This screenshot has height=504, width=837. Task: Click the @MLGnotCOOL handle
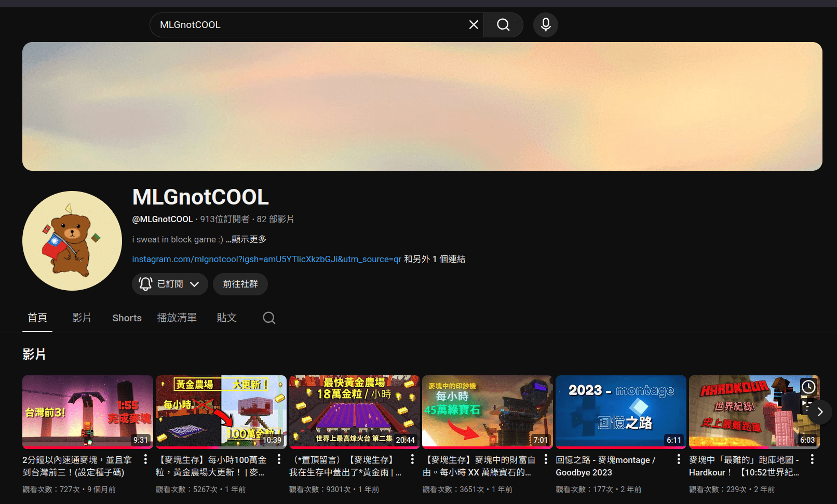(163, 219)
